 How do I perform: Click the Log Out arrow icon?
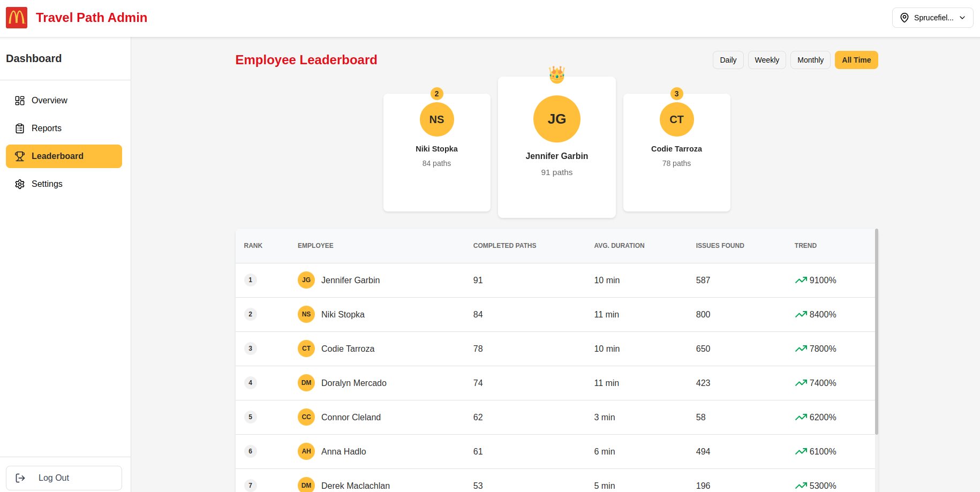(20, 478)
